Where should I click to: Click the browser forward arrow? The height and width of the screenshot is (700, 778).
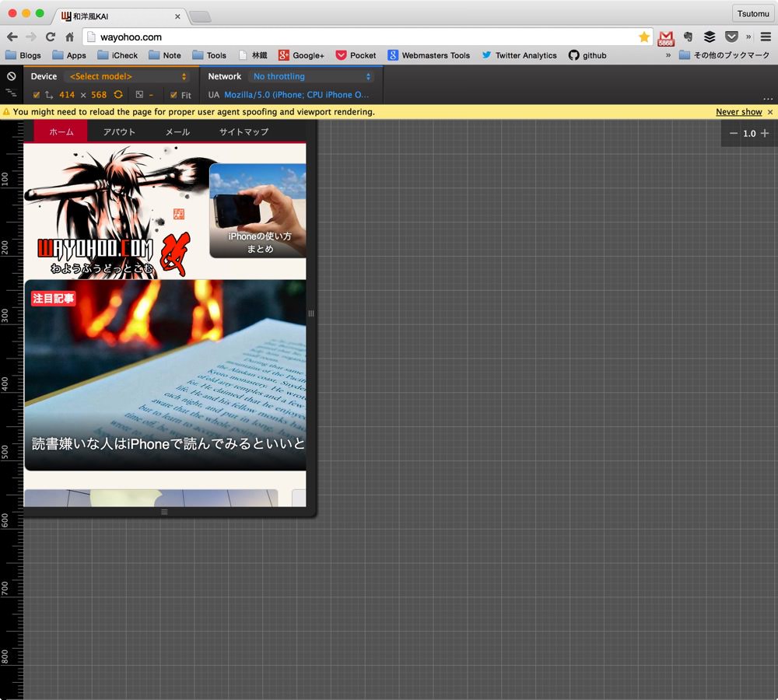(x=31, y=37)
